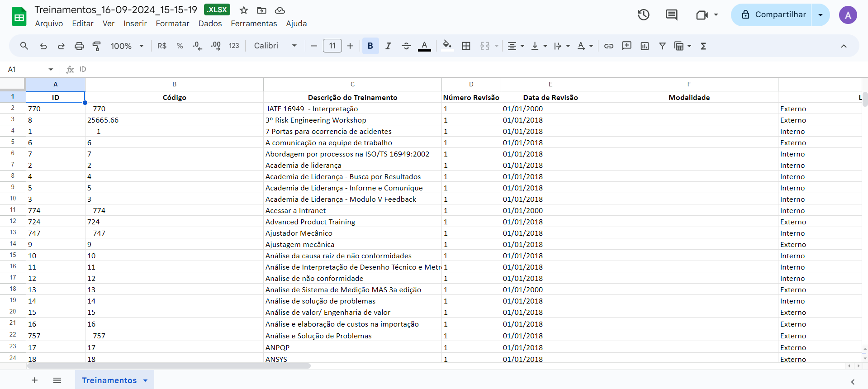The image size is (868, 389).
Task: Open the Formatar menu
Action: pyautogui.click(x=172, y=24)
